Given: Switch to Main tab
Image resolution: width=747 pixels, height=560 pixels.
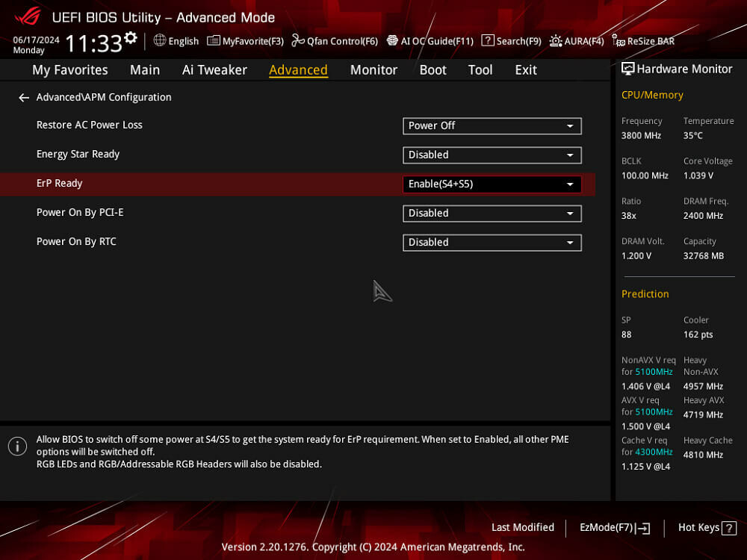Looking at the screenshot, I should pos(145,70).
